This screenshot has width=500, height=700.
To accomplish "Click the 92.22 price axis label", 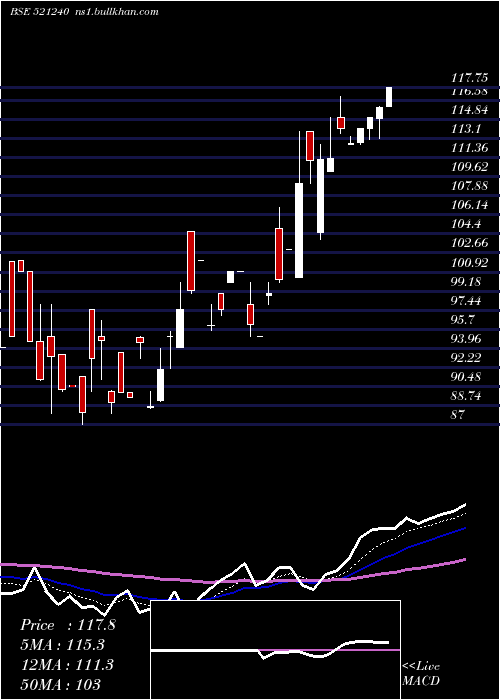I will click(x=466, y=358).
